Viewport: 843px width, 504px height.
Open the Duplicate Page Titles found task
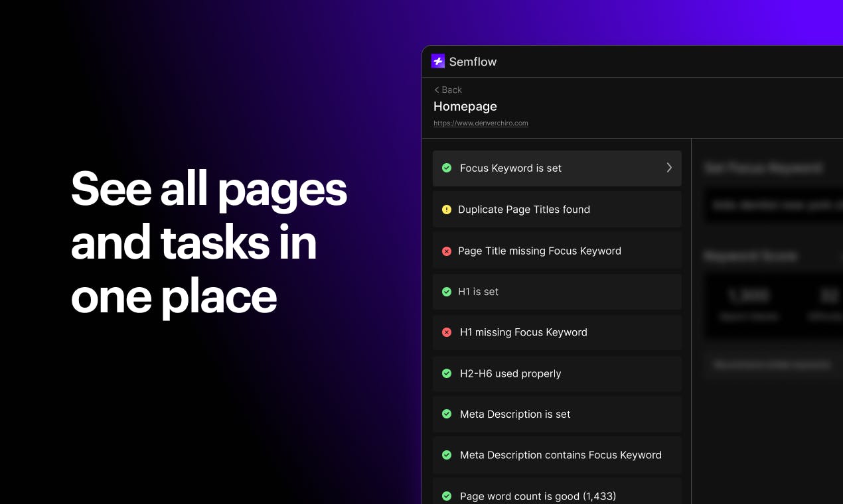[557, 210]
